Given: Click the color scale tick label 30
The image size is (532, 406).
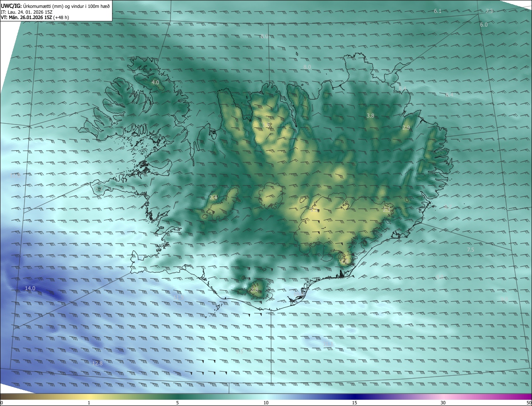Looking at the screenshot, I should coord(443,403).
